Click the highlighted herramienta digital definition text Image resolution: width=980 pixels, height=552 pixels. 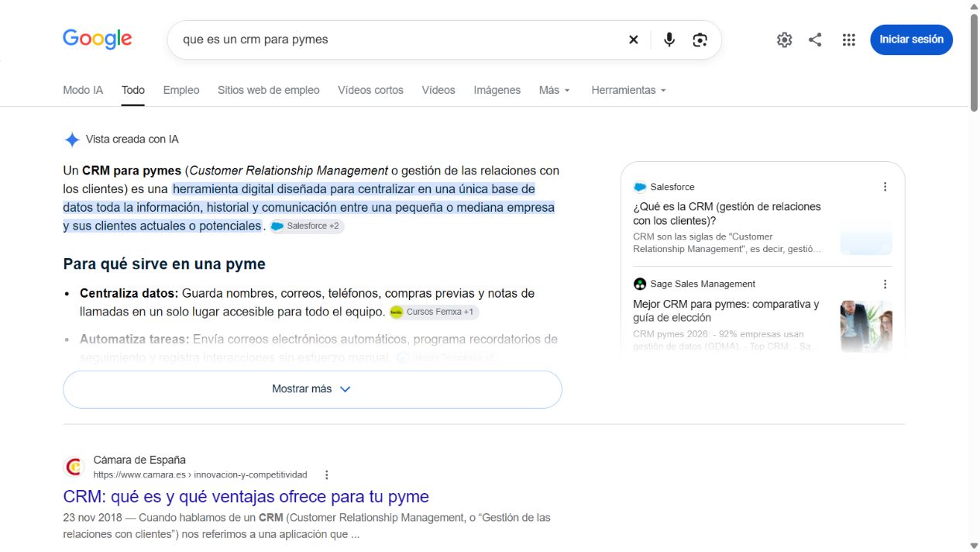click(309, 208)
